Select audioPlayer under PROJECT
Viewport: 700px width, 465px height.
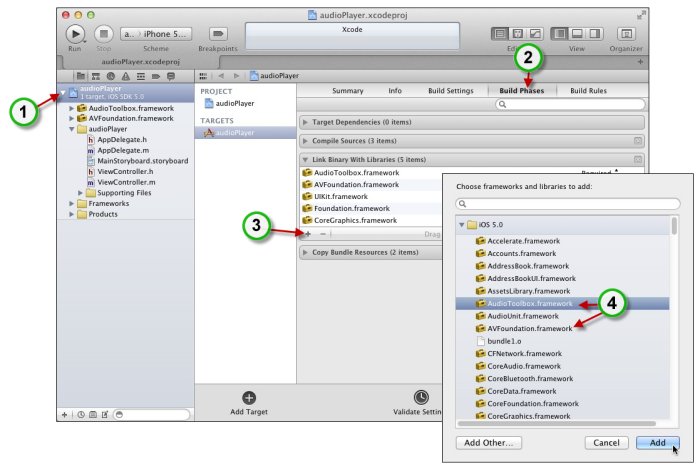point(235,104)
